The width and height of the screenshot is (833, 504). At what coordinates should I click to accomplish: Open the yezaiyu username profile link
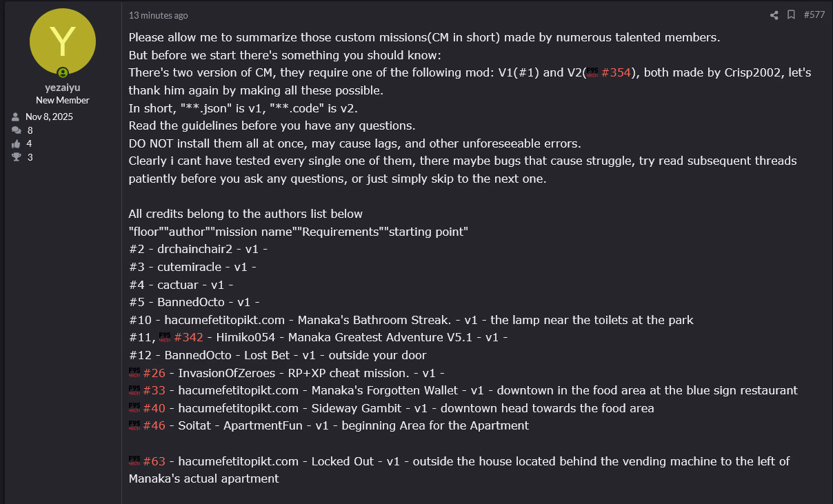(63, 88)
